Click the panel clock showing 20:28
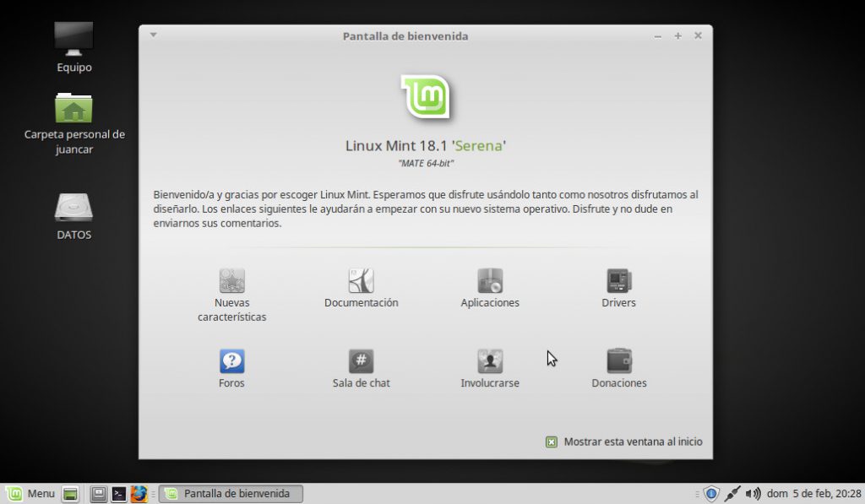865x504 pixels. pyautogui.click(x=813, y=494)
